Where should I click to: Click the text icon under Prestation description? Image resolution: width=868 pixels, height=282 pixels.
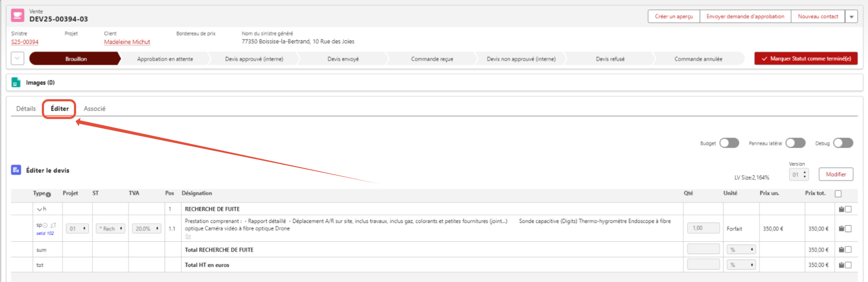[x=188, y=236]
